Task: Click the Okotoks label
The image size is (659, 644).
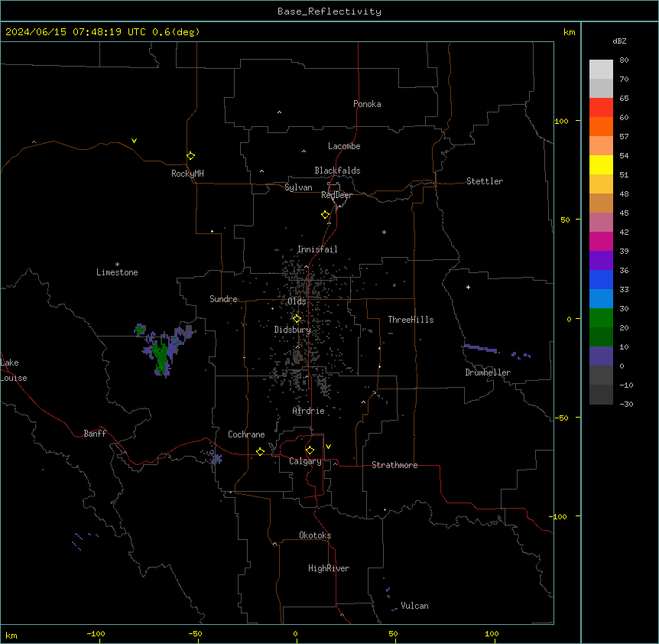Action: click(315, 535)
